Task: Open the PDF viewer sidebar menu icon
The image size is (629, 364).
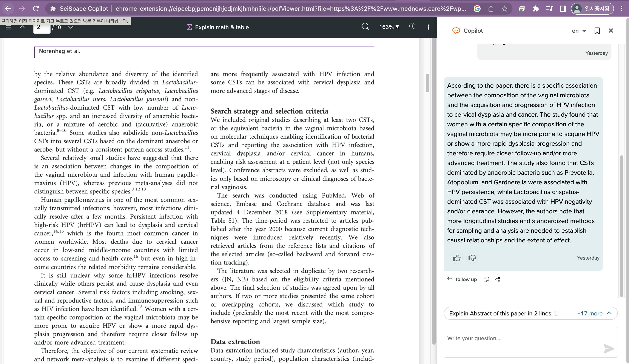Action: [x=8, y=28]
